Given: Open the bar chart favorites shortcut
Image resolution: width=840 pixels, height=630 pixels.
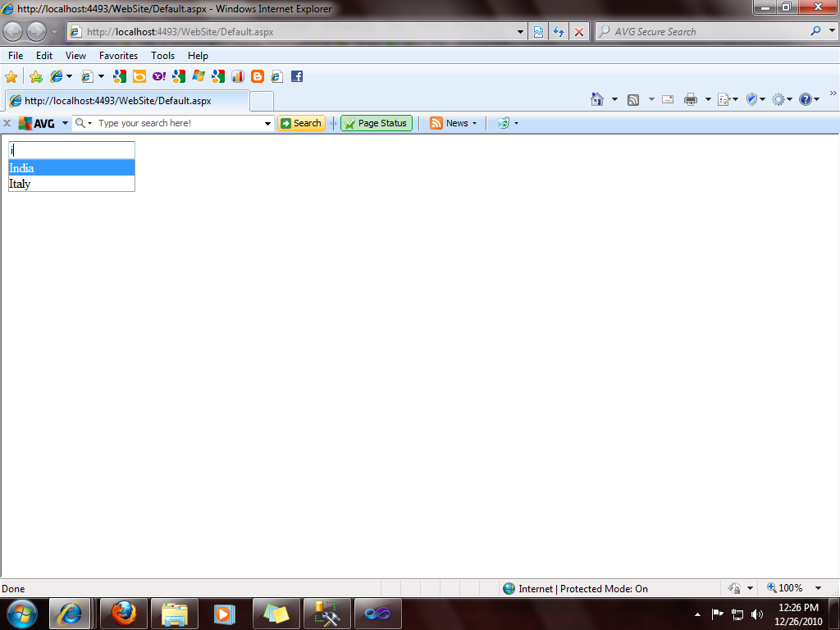Looking at the screenshot, I should pos(238,76).
